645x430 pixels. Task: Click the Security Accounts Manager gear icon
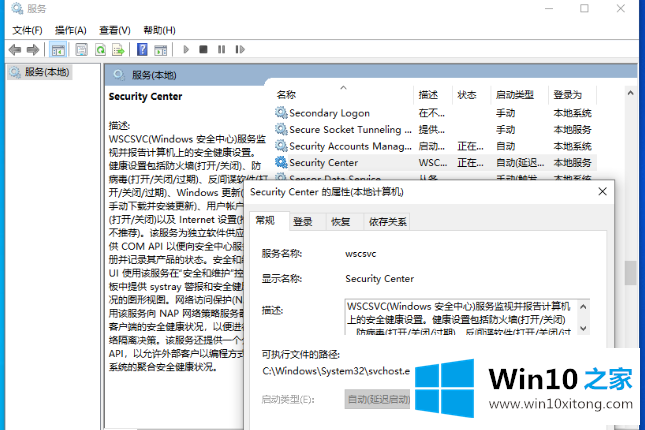coord(281,146)
